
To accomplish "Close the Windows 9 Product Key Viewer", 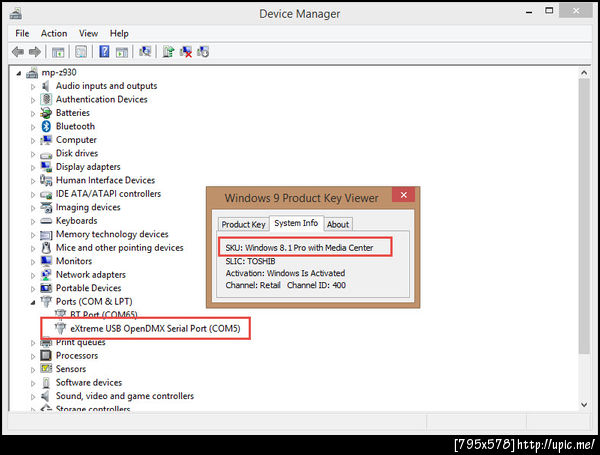I will click(x=403, y=195).
